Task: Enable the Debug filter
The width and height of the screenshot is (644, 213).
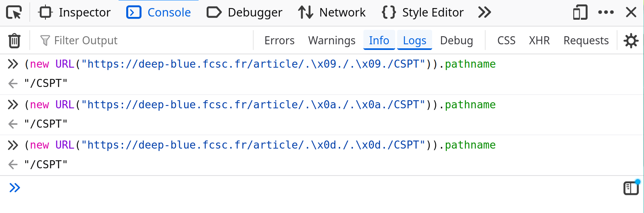Action: 456,41
